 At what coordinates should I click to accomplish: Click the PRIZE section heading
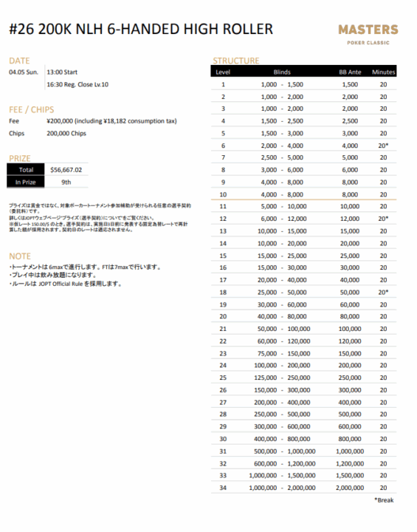20,158
